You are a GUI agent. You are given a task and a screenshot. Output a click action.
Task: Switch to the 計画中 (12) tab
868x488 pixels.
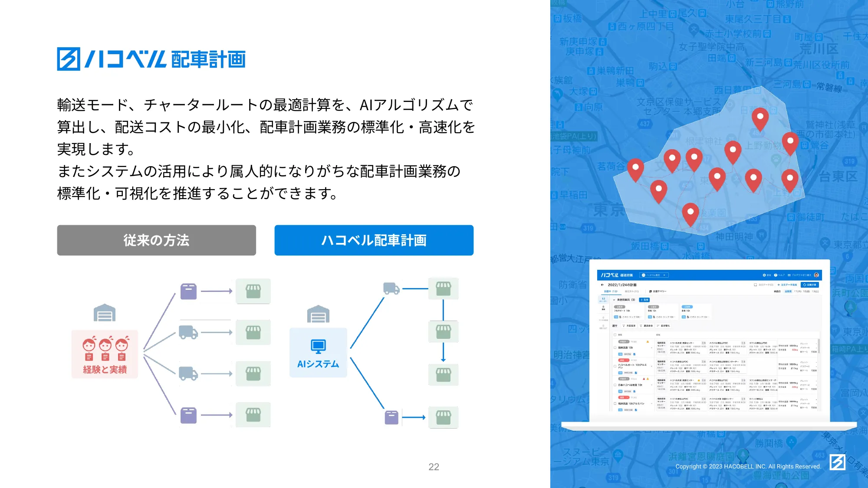coord(610,291)
